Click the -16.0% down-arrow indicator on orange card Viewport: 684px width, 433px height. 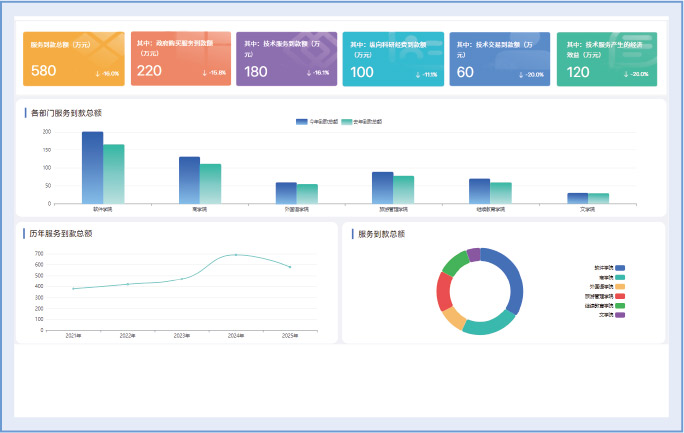tap(106, 74)
